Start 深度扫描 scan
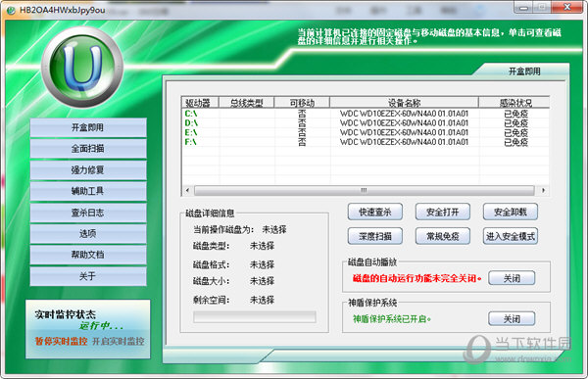Screen dimensions: 588x379 [x=375, y=236]
